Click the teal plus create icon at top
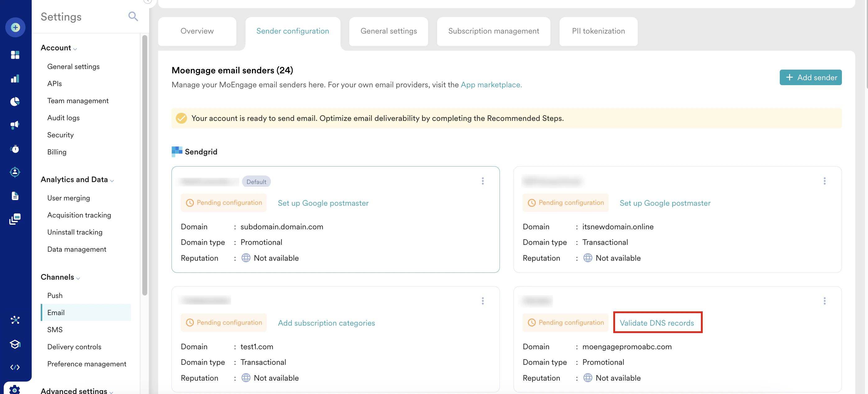This screenshot has height=394, width=868. [x=15, y=28]
